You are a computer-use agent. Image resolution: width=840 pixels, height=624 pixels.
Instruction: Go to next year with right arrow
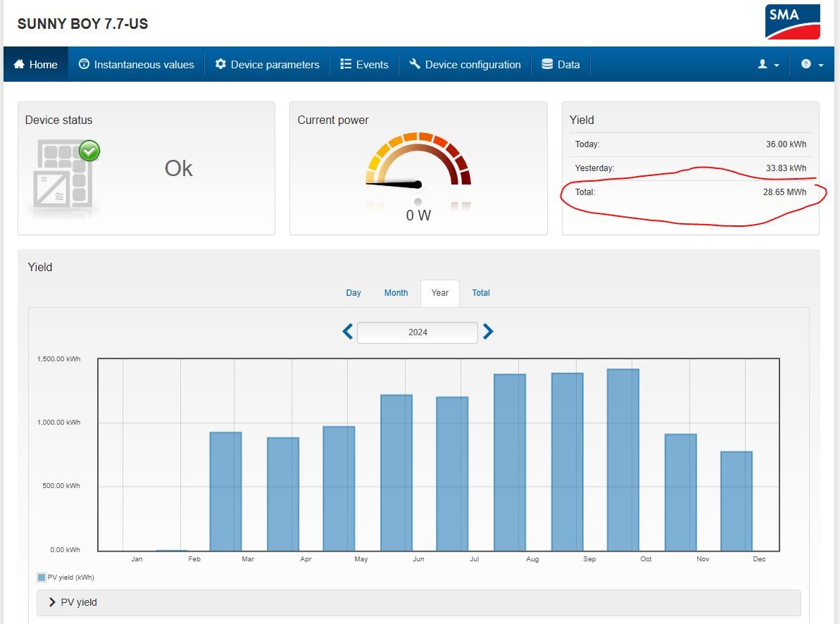[x=487, y=332]
